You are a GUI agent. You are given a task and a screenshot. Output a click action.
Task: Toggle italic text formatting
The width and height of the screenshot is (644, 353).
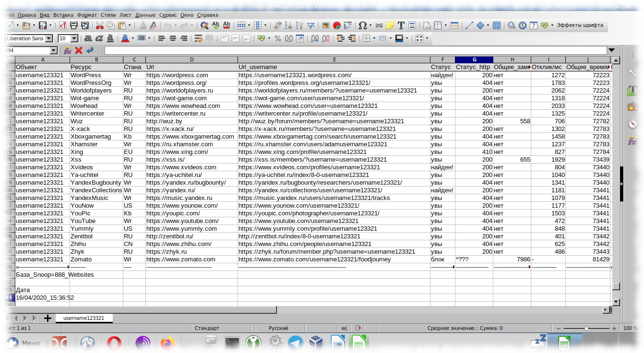click(99, 38)
